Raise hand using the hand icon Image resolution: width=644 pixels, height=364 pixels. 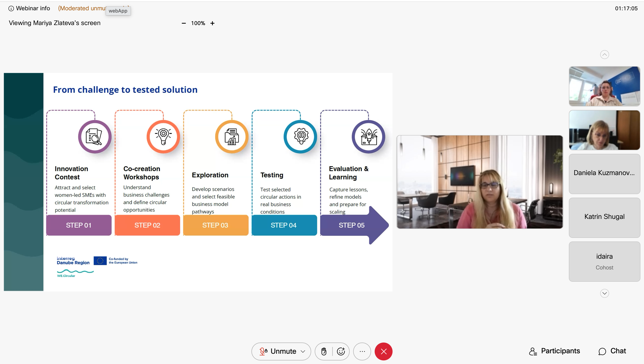pos(324,351)
